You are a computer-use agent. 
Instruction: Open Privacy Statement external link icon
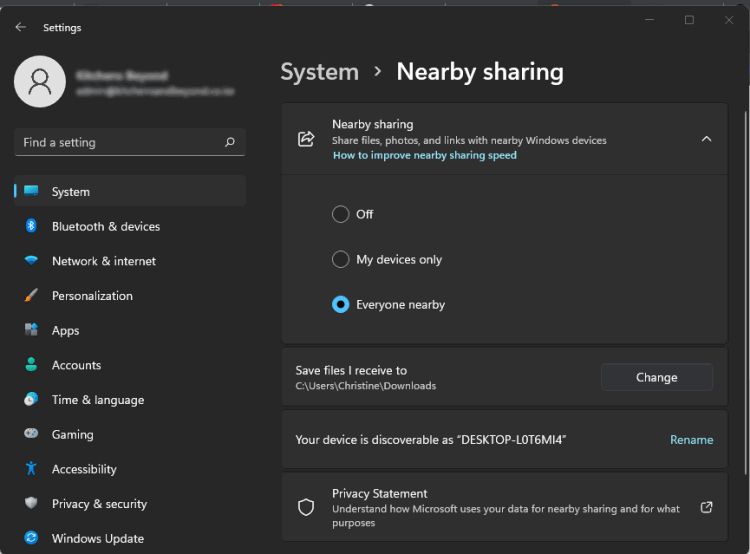click(x=706, y=507)
